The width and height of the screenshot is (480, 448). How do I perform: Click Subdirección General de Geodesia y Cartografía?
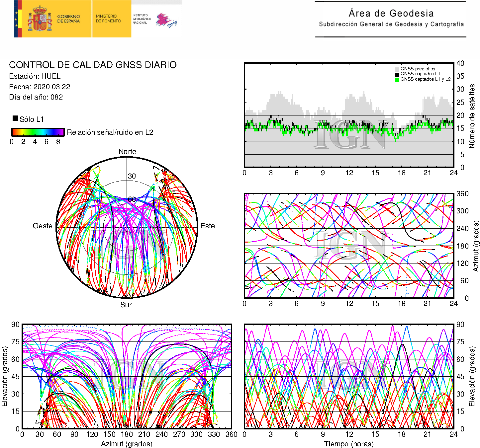tap(391, 24)
